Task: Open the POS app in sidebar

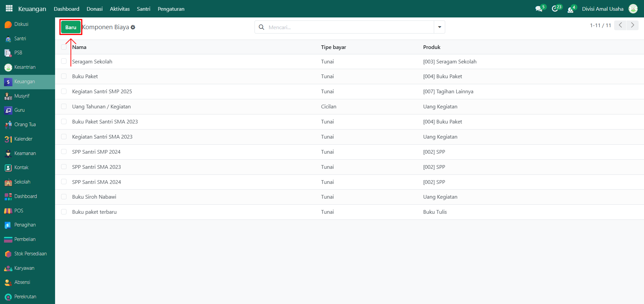Action: (18, 211)
